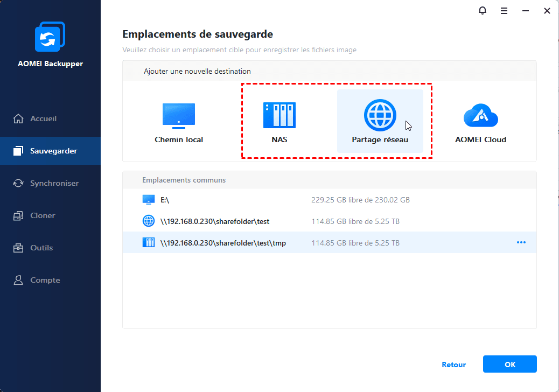
Task: Click the Cloner icon in sidebar
Action: pos(18,215)
